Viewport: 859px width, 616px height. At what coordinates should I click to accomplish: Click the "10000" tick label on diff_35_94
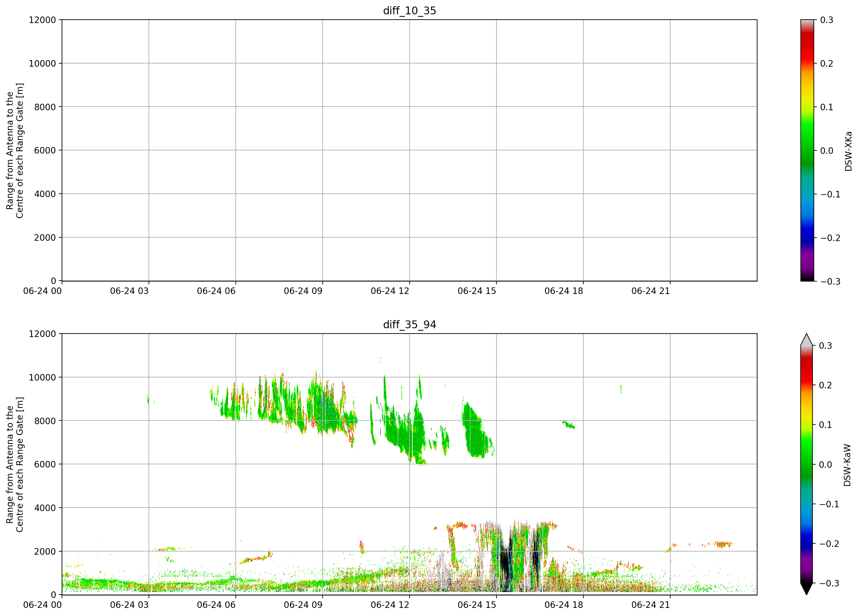pyautogui.click(x=42, y=377)
